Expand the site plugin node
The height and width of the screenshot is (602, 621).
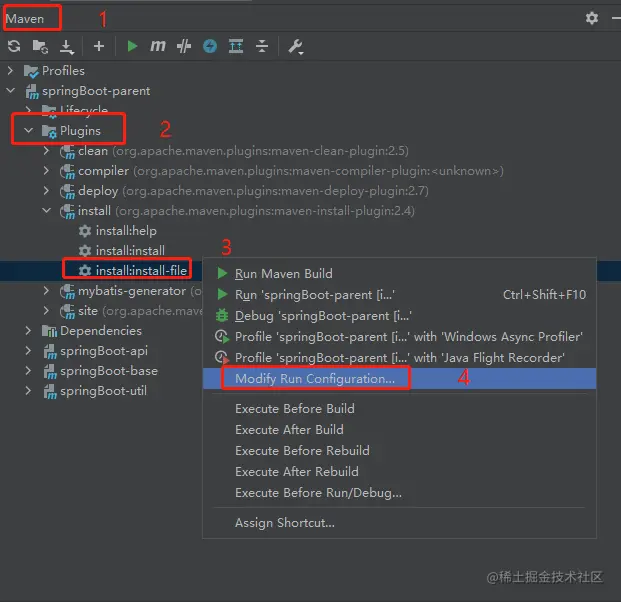46,311
